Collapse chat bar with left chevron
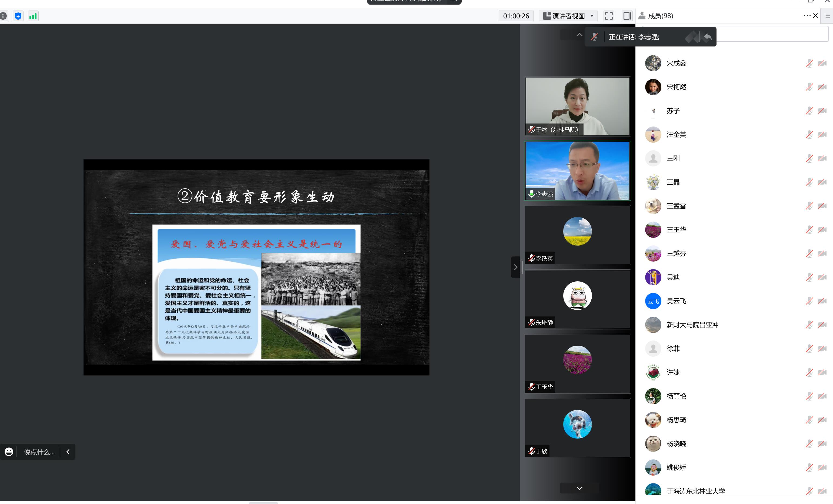833x504 pixels. (x=68, y=452)
